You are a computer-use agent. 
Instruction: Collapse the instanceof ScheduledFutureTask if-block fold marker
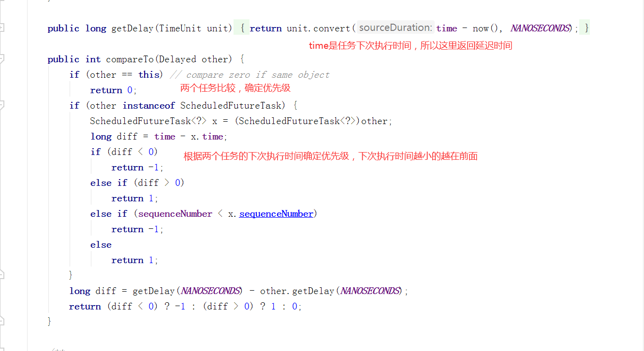[x=1, y=105]
